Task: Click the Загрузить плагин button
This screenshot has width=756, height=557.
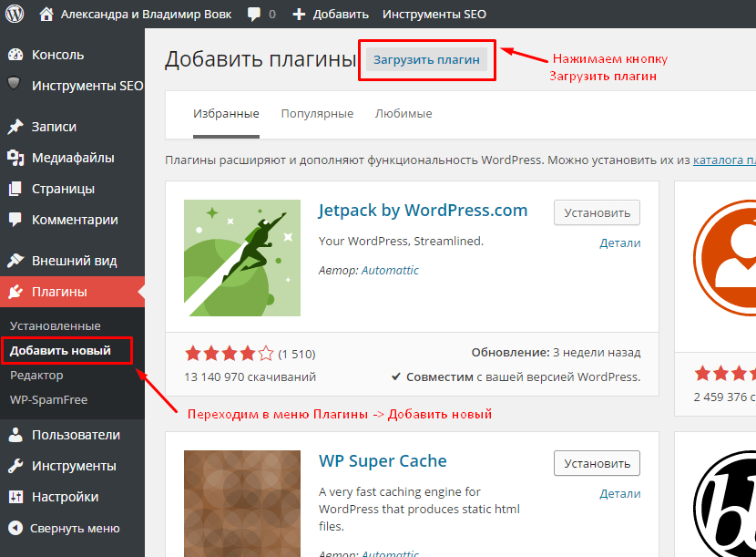Action: pyautogui.click(x=426, y=59)
